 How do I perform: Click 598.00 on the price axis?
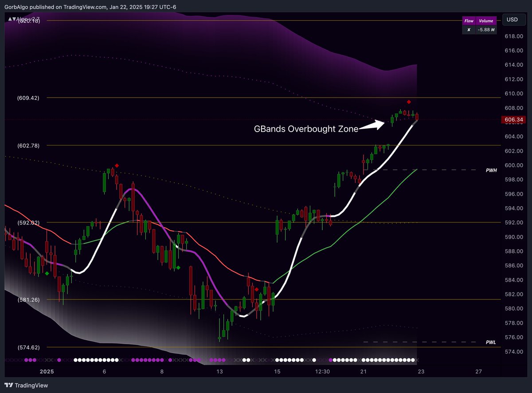515,180
